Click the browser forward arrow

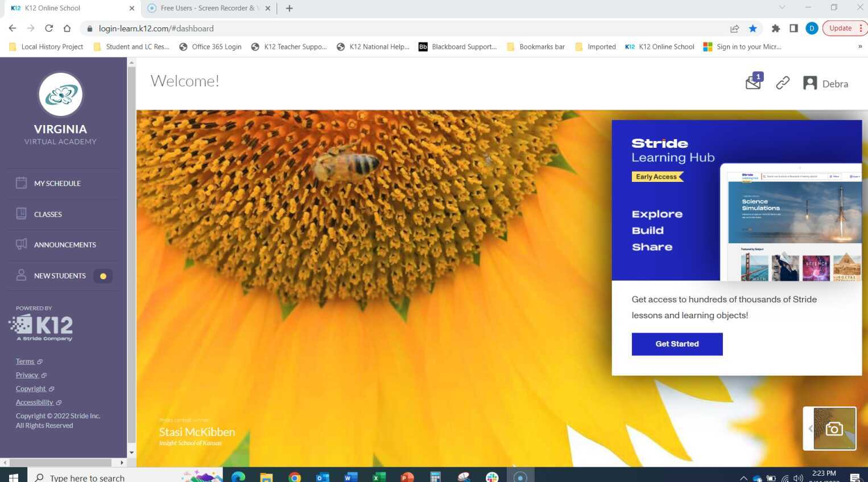tap(31, 28)
